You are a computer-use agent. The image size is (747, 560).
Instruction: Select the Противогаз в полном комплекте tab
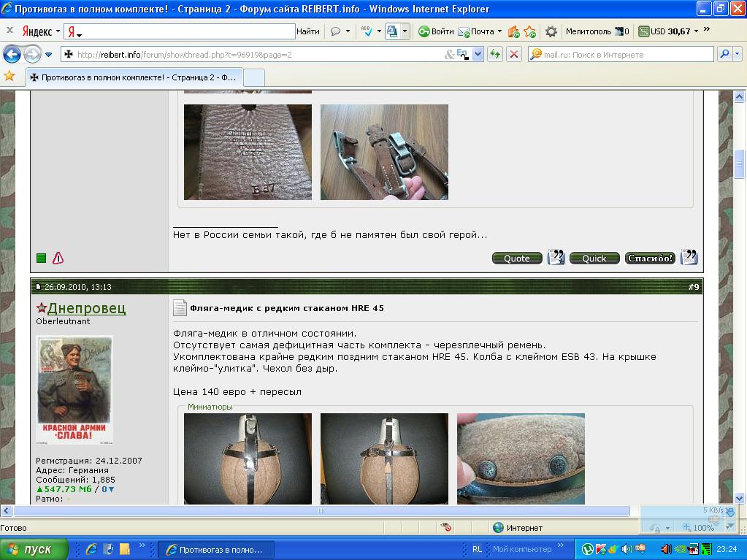click(134, 77)
